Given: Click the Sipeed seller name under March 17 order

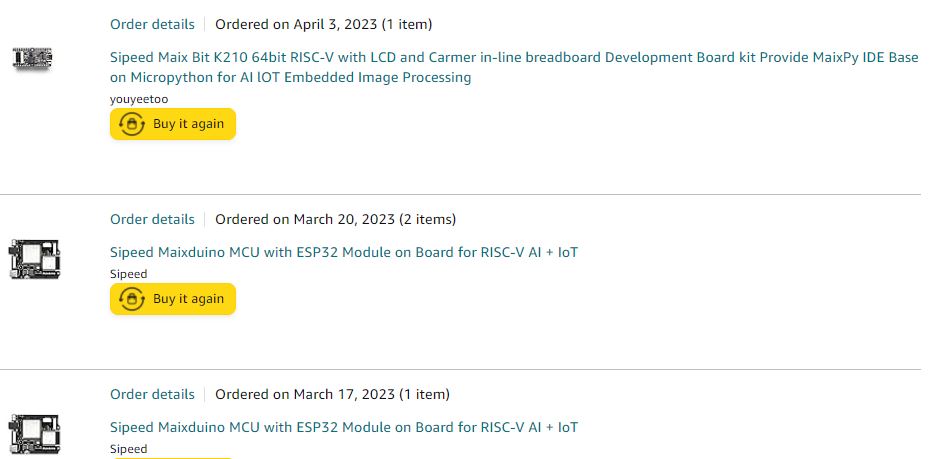Looking at the screenshot, I should pos(128,449).
